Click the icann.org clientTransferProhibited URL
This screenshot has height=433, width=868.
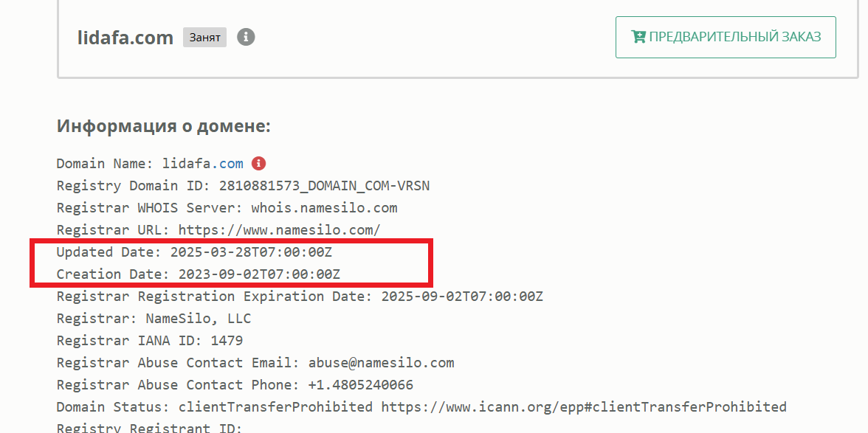[584, 407]
